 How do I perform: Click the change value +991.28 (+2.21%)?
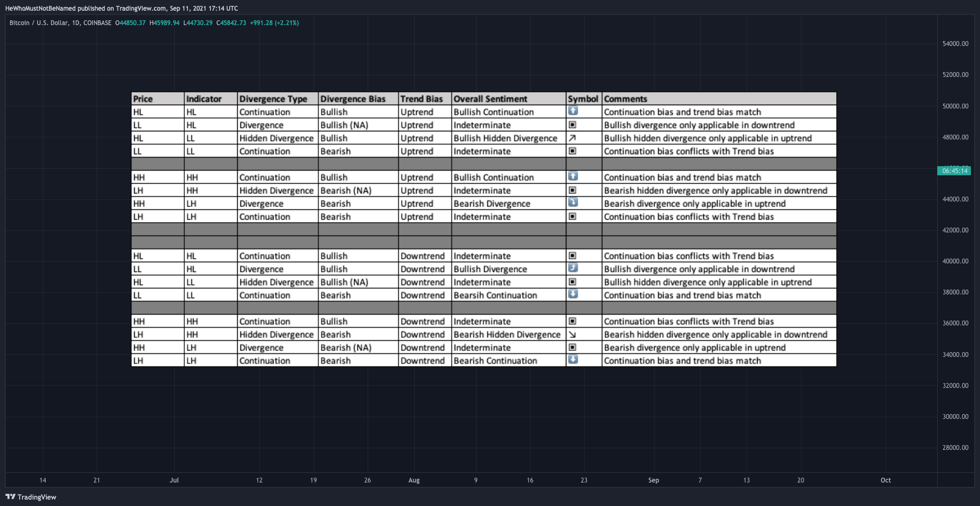(x=275, y=23)
